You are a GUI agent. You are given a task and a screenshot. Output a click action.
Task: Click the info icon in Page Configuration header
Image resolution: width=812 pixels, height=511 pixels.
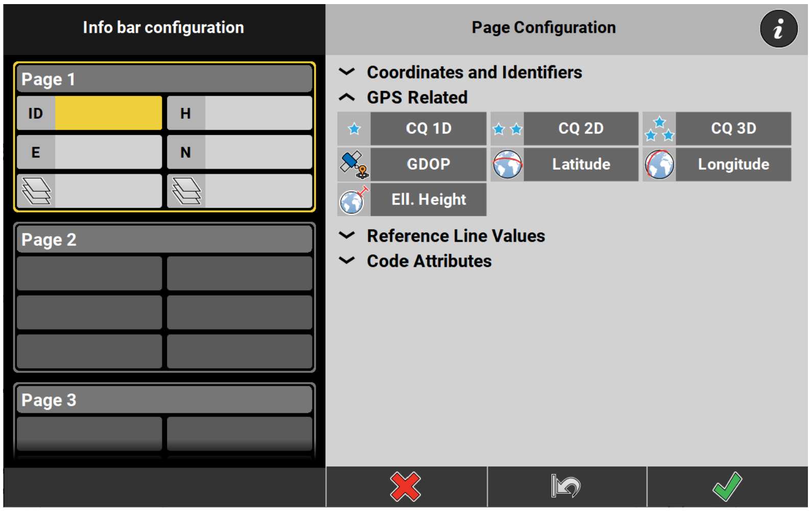tap(778, 29)
